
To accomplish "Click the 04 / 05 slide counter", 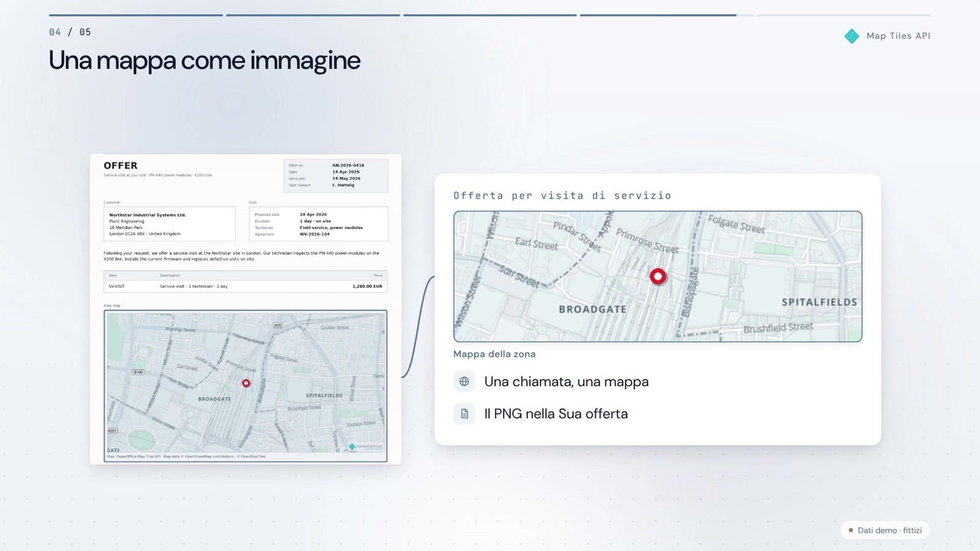I will [70, 32].
